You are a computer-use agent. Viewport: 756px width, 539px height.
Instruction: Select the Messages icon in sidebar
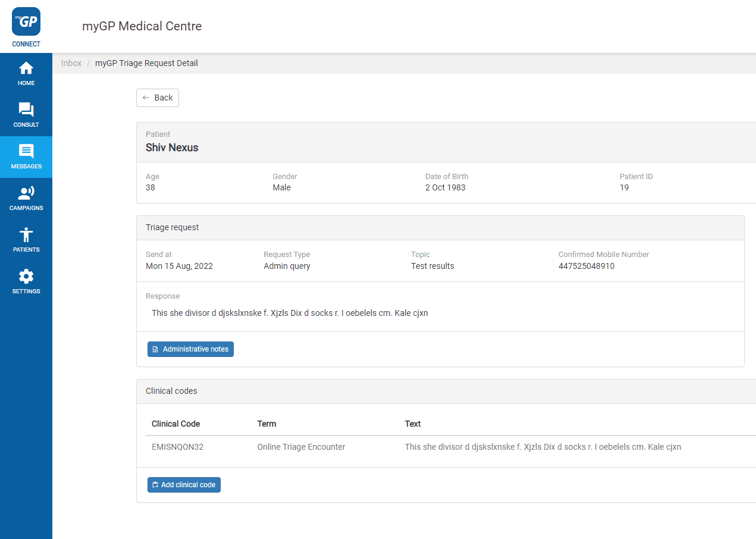coord(26,151)
